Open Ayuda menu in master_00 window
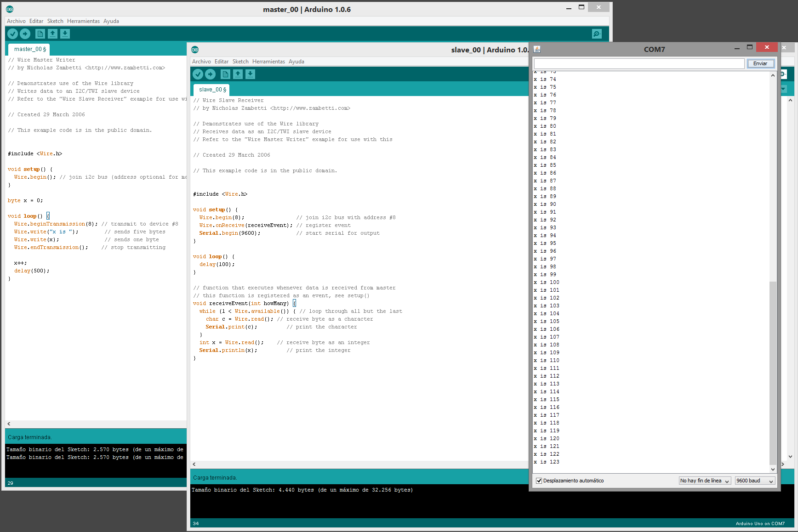Screen dimensions: 798x532 point(111,21)
